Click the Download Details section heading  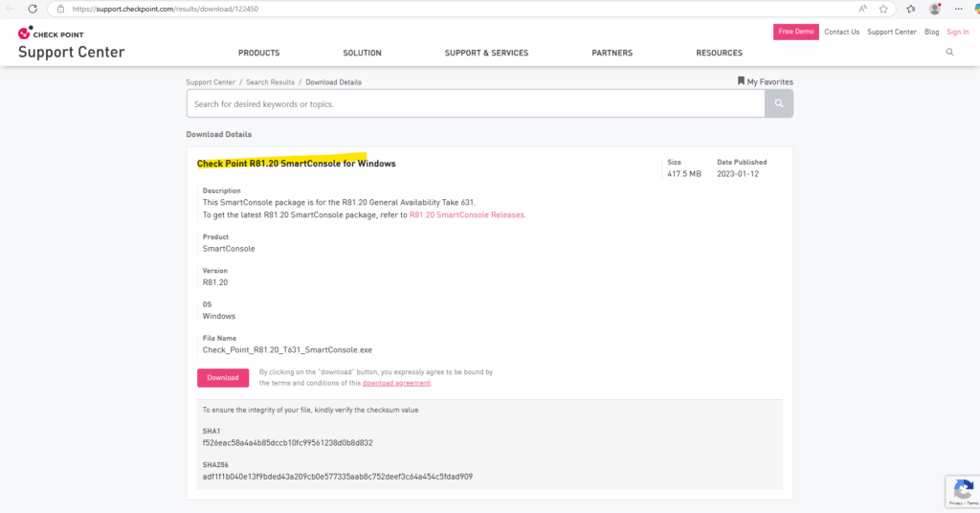pos(219,134)
